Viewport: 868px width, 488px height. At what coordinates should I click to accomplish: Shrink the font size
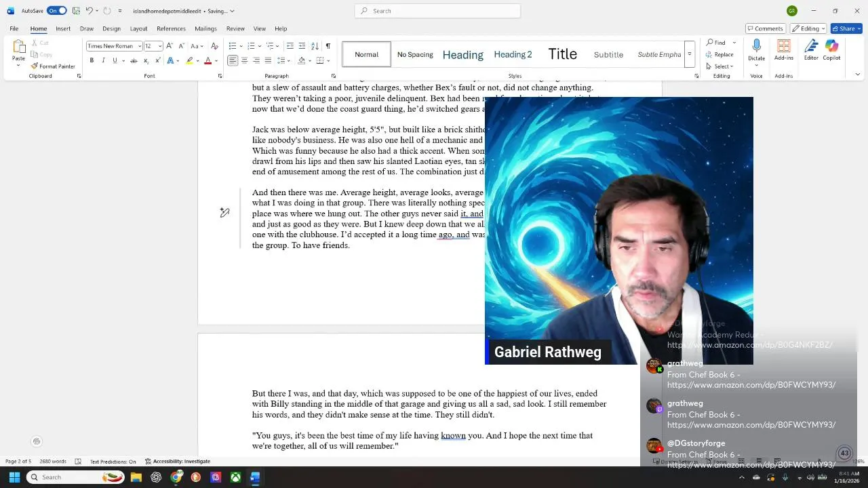(181, 46)
